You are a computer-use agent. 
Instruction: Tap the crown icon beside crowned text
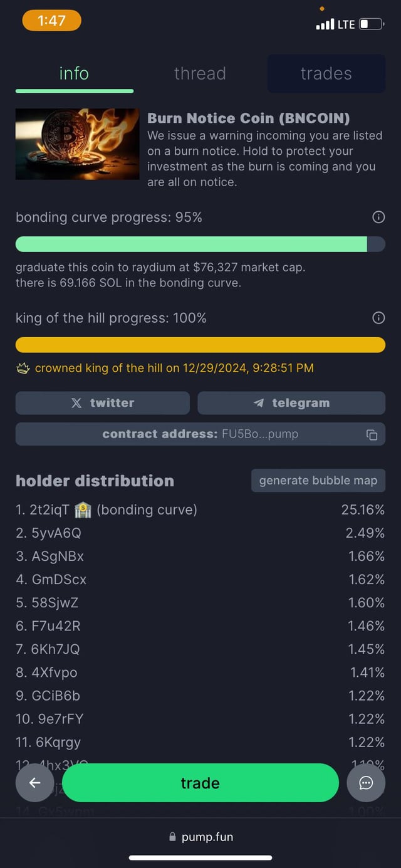[23, 369]
